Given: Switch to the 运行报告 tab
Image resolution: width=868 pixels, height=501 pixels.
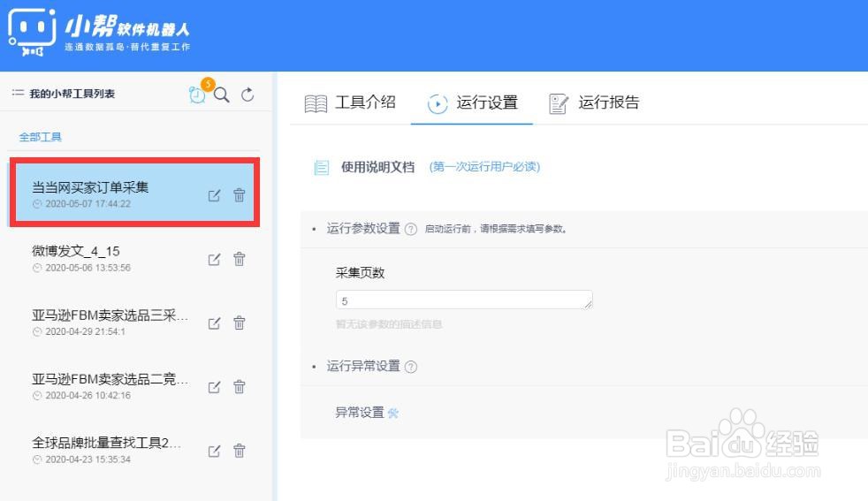Looking at the screenshot, I should pos(594,103).
